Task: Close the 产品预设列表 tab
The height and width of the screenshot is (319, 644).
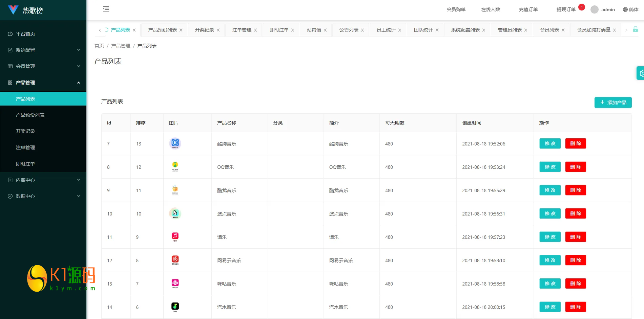Action: 181,30
